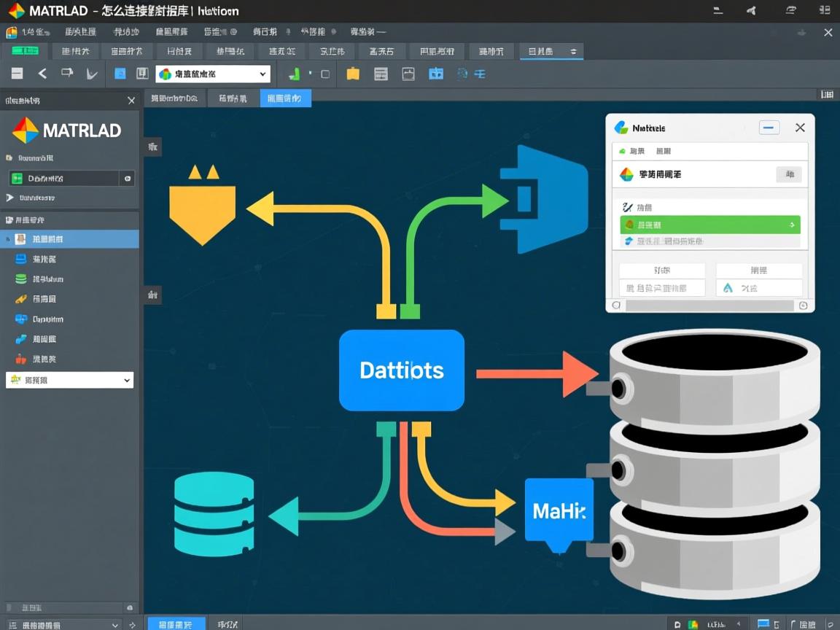Click the green highlighted row in dialog
The image size is (840, 630).
(709, 225)
